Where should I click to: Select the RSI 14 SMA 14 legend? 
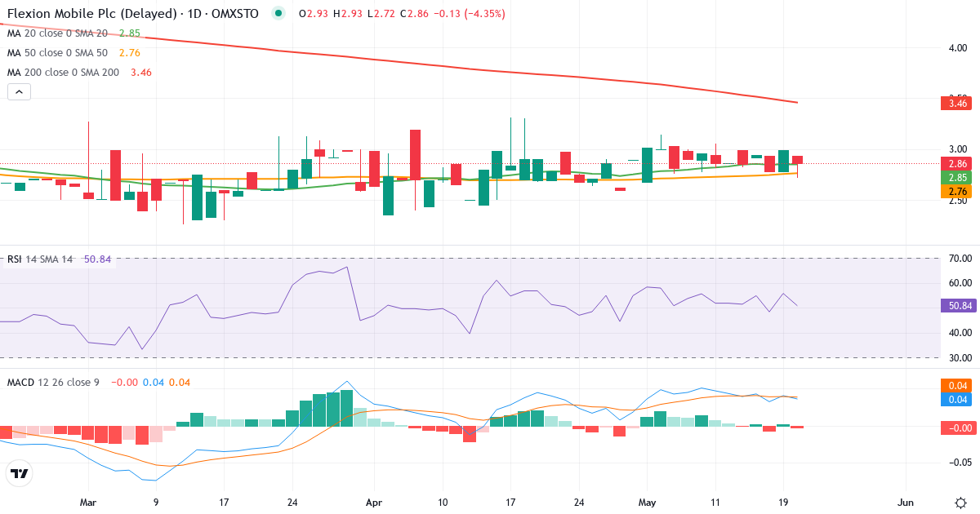[57, 259]
